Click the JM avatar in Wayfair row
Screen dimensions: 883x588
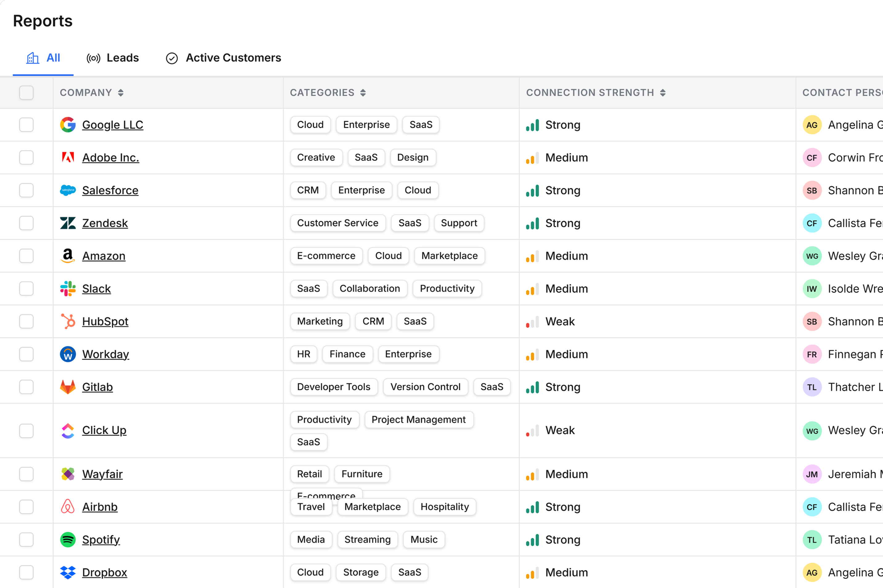click(812, 474)
